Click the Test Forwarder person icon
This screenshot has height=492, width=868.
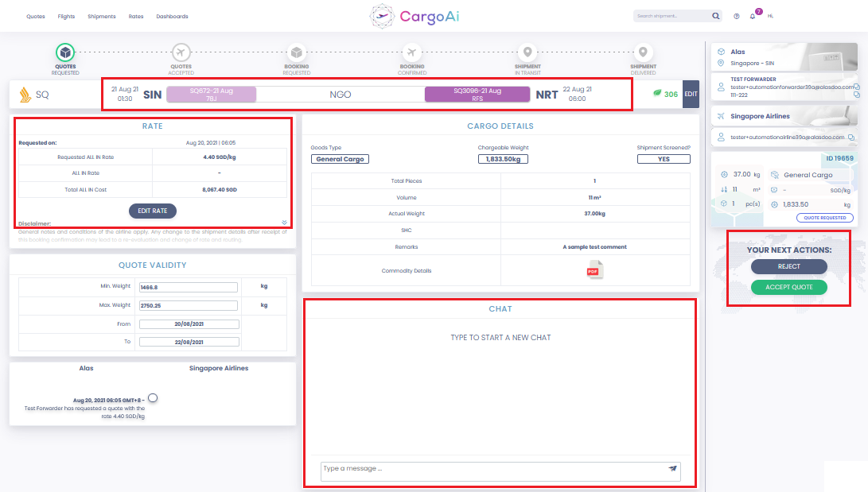[x=721, y=87]
